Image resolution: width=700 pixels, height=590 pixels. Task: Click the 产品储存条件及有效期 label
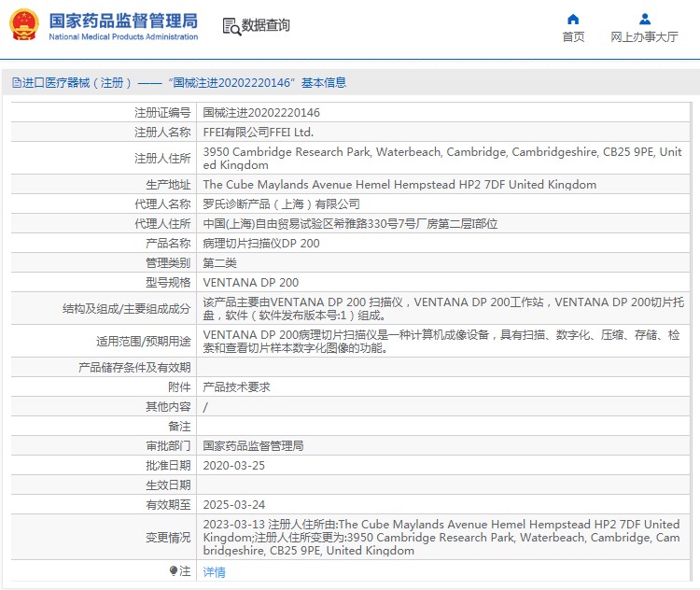[x=134, y=368]
